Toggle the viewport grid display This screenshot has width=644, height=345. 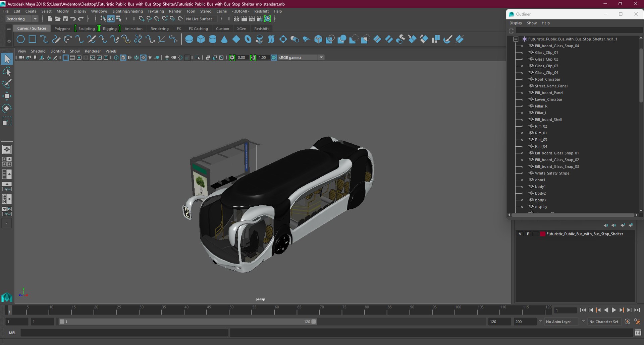click(x=65, y=58)
